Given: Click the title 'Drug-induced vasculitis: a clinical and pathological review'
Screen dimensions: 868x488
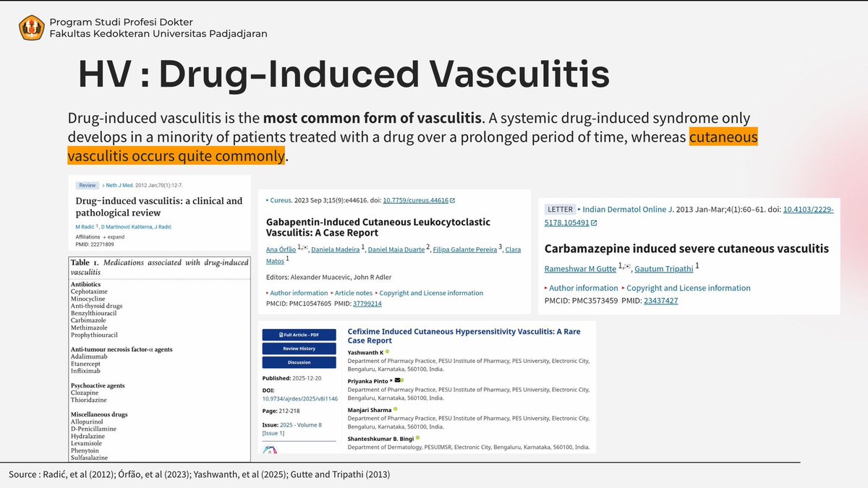Looking at the screenshot, I should pos(159,207).
